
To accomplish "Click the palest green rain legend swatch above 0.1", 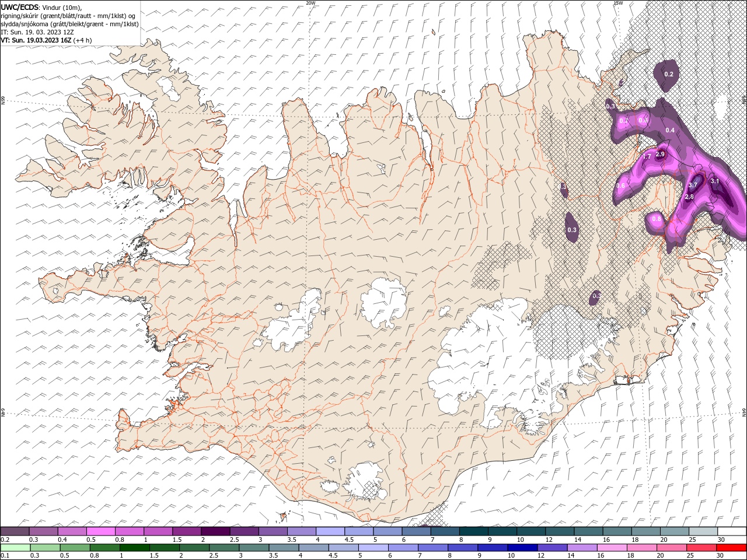I will coord(15,548).
